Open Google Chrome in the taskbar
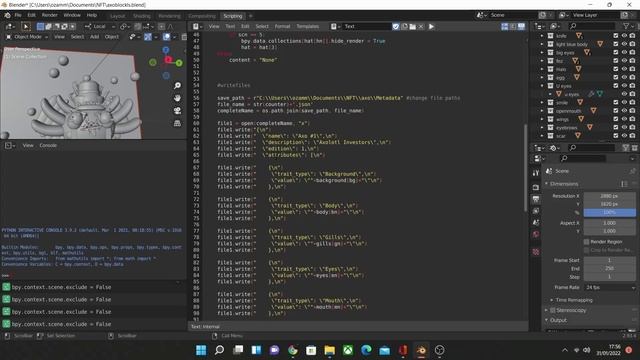This screenshot has width=640, height=360. tap(293, 350)
